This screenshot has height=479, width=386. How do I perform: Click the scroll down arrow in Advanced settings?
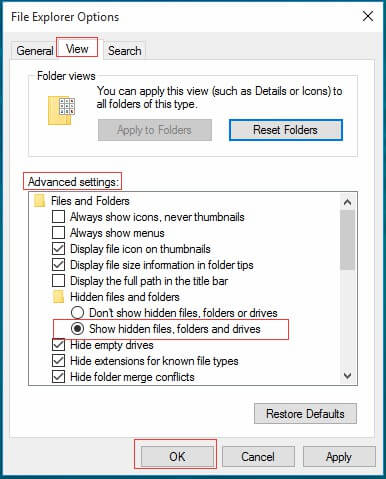tap(347, 376)
